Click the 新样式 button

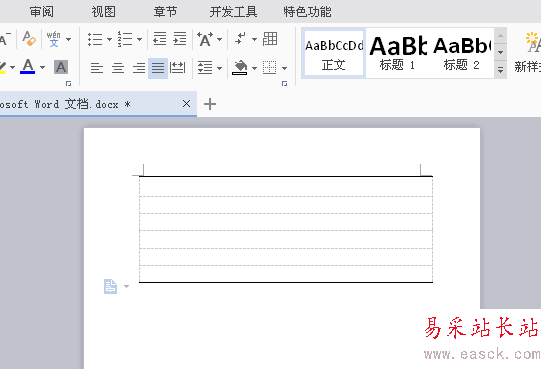(x=528, y=52)
